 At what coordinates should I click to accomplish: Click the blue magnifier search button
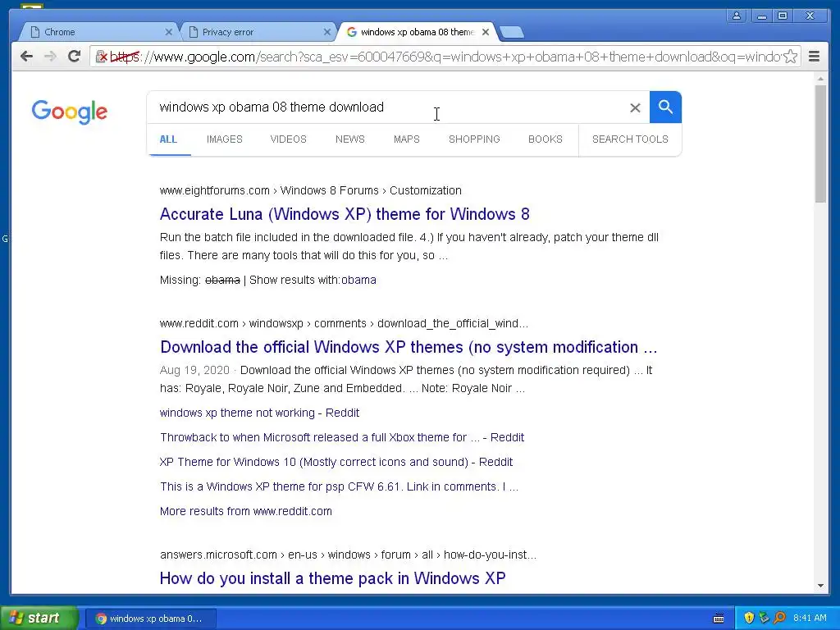coord(665,107)
